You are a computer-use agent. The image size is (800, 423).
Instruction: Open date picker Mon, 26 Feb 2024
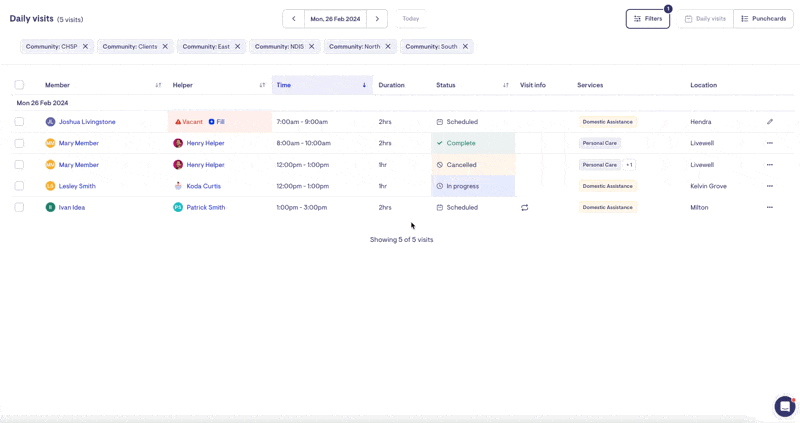coord(335,19)
